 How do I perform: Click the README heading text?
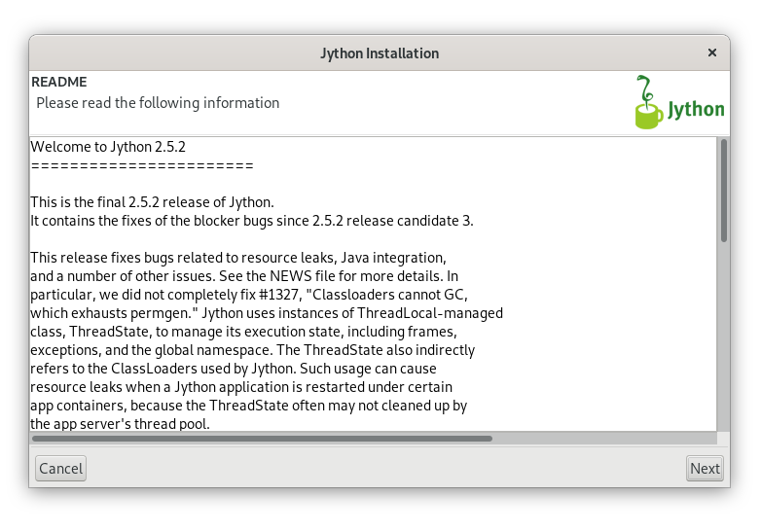(x=59, y=82)
